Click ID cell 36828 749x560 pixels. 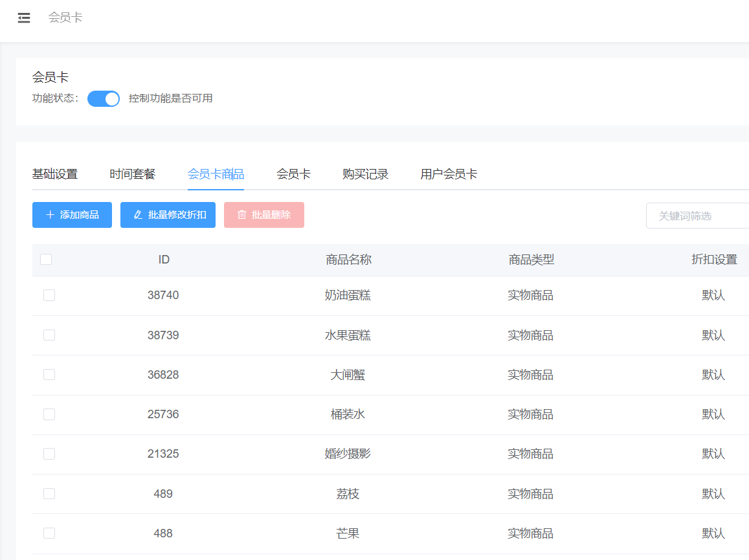(163, 375)
